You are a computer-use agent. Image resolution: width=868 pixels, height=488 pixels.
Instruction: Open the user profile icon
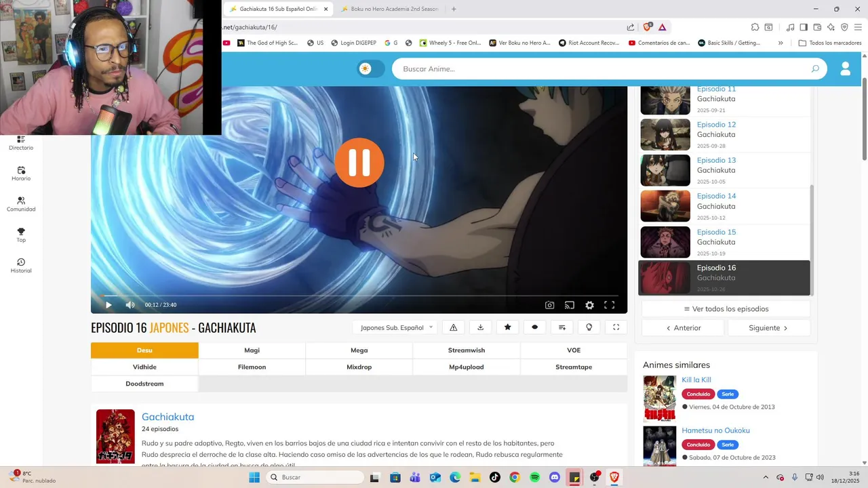[846, 68]
